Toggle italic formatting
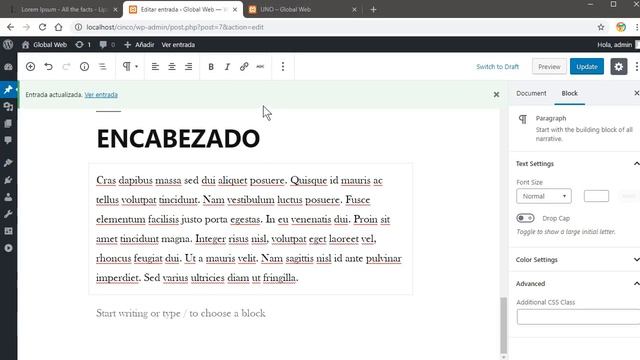 227,67
